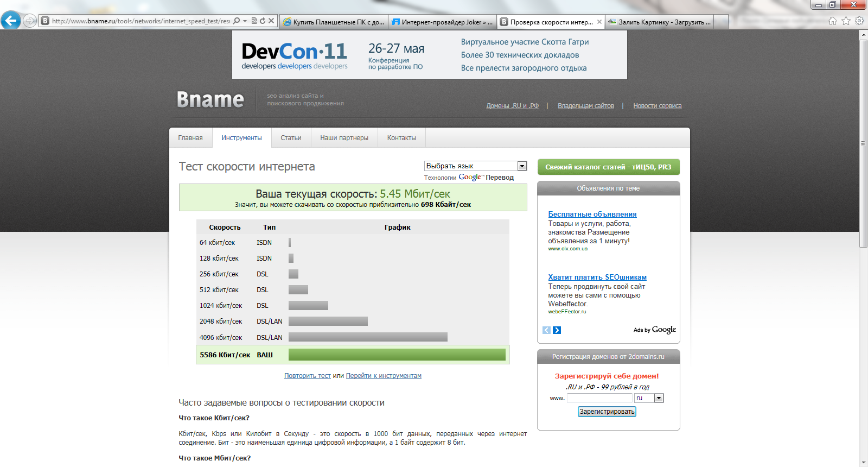Click the 'Тест скорости интернета' heading

point(247,167)
